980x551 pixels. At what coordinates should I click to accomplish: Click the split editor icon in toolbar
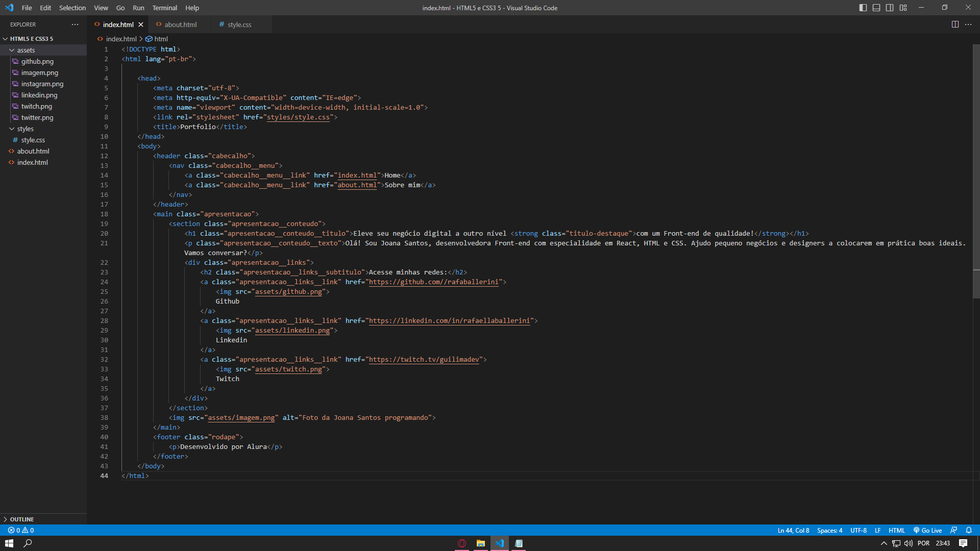954,23
